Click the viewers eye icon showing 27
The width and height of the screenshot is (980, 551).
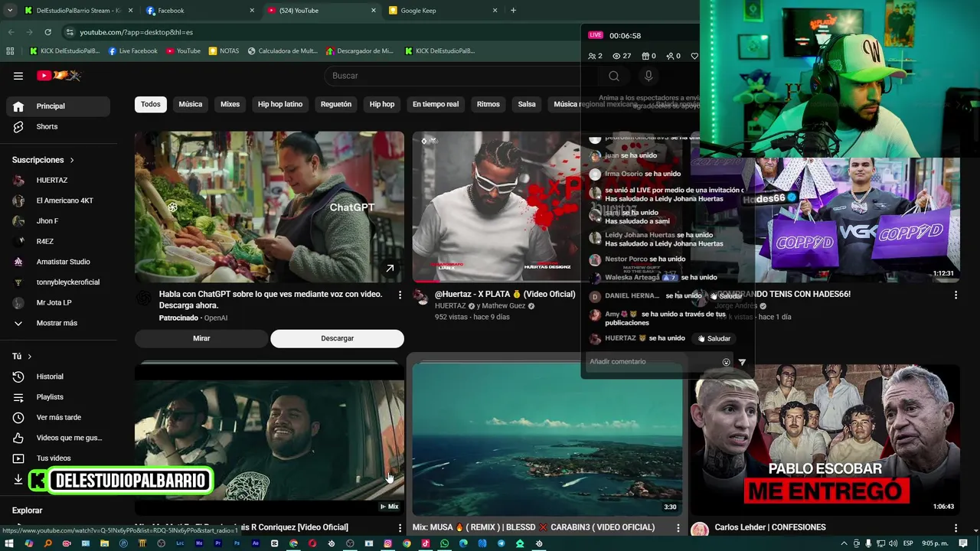pyautogui.click(x=616, y=56)
